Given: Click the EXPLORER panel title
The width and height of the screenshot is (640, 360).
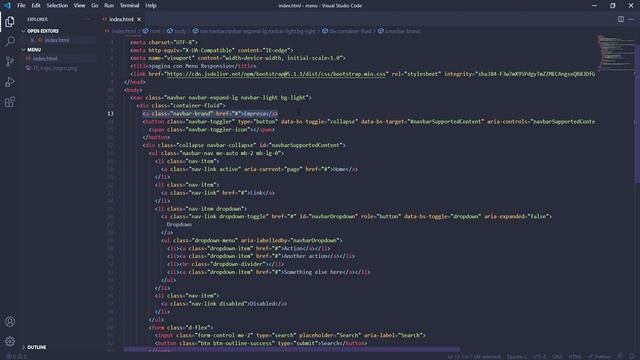Looking at the screenshot, I should pos(38,19).
